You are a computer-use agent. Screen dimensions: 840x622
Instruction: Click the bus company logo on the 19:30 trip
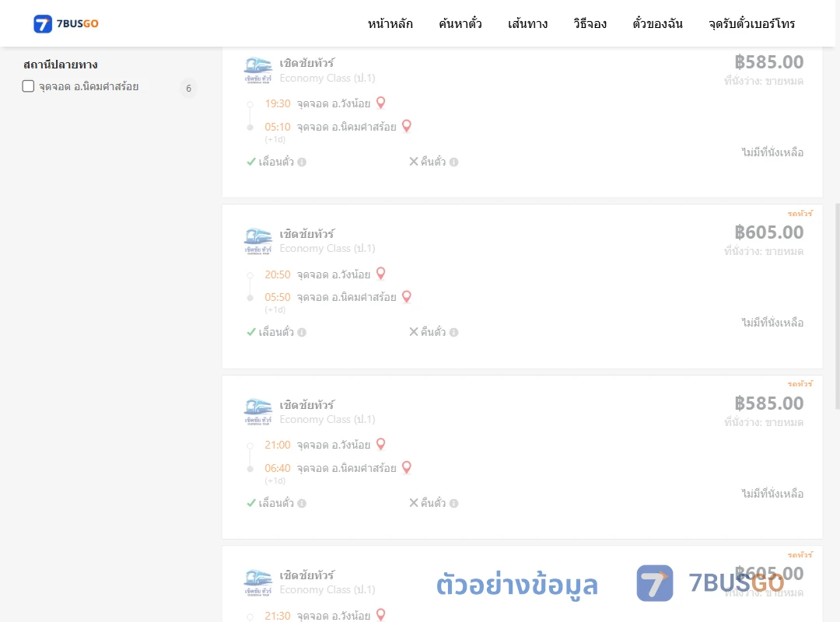pyautogui.click(x=257, y=70)
